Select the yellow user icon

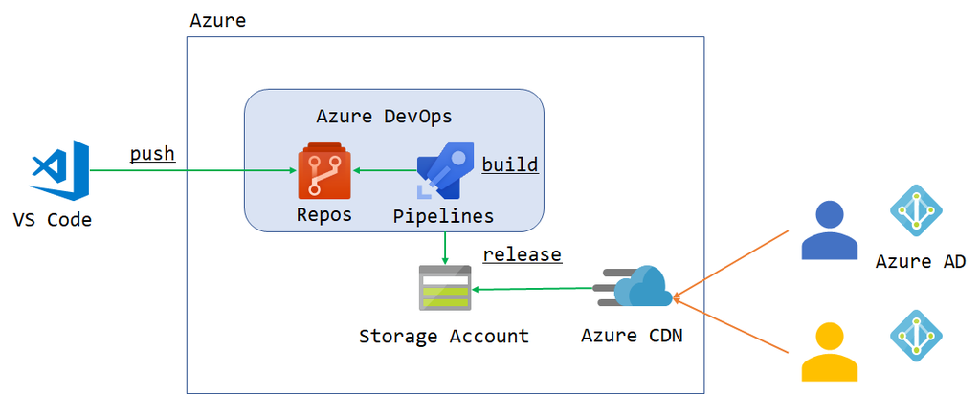click(x=830, y=352)
